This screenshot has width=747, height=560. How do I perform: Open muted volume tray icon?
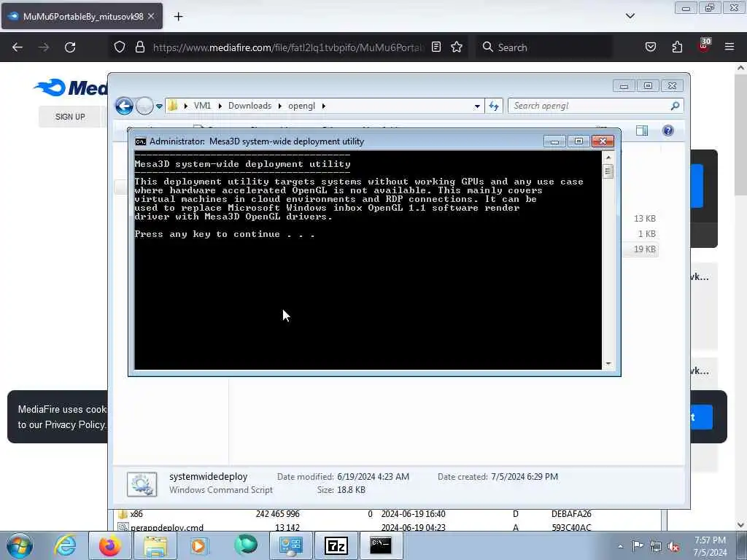coord(673,546)
